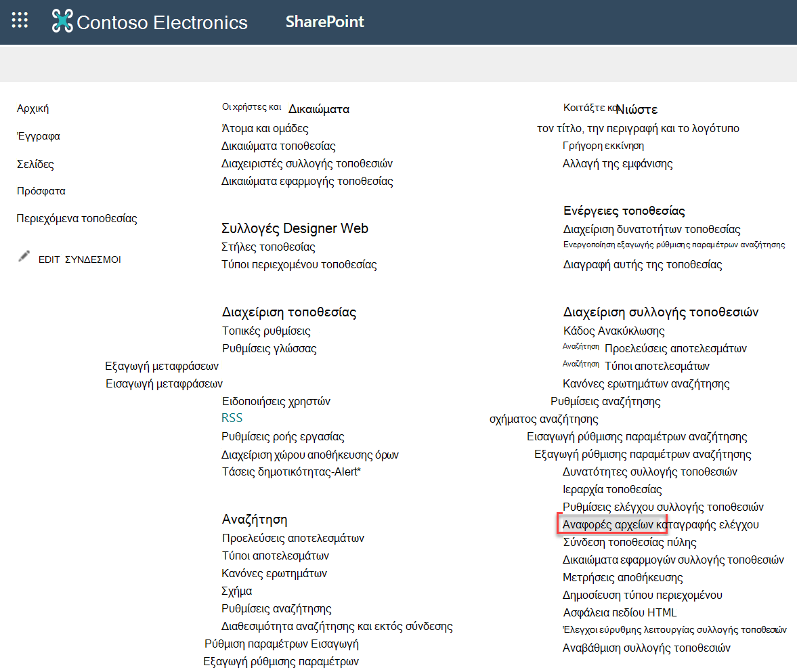797x672 pixels.
Task: Open Μετρήσεις αποθήκευσης link
Action: pos(623,577)
